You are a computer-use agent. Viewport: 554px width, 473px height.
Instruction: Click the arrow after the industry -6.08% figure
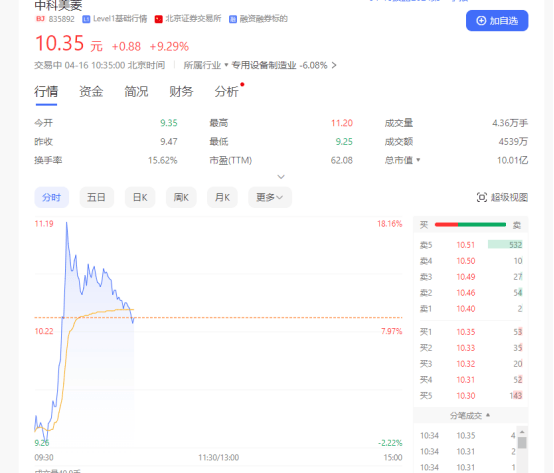coord(334,65)
